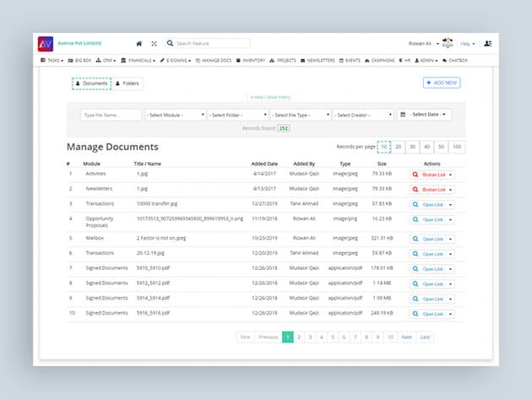Click magnifier icon for 10000 transfer.jpg row
Screen dimensions: 532x399
point(415,204)
